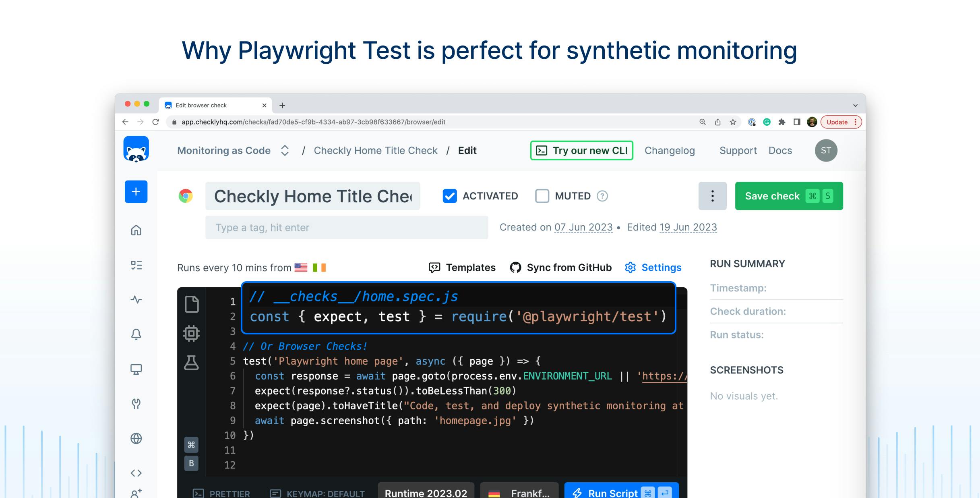Open the three-dot options menu beside Save check
Image resolution: width=980 pixels, height=498 pixels.
(712, 196)
